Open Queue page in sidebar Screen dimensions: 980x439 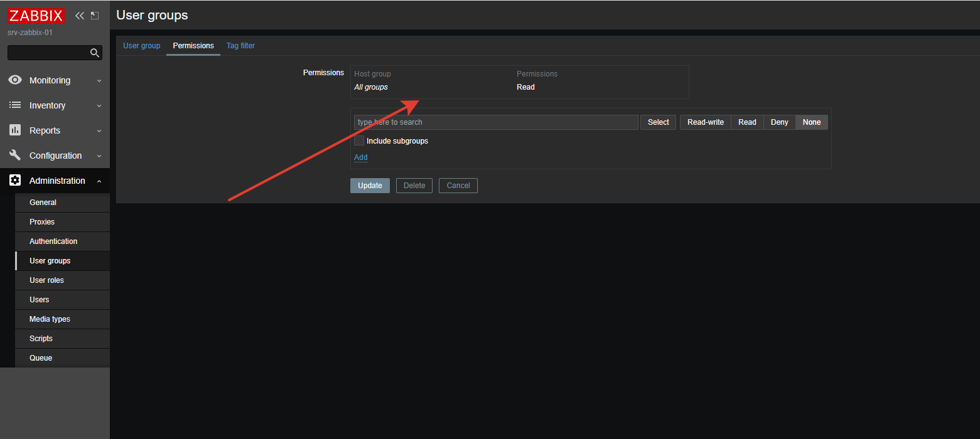(x=62, y=358)
